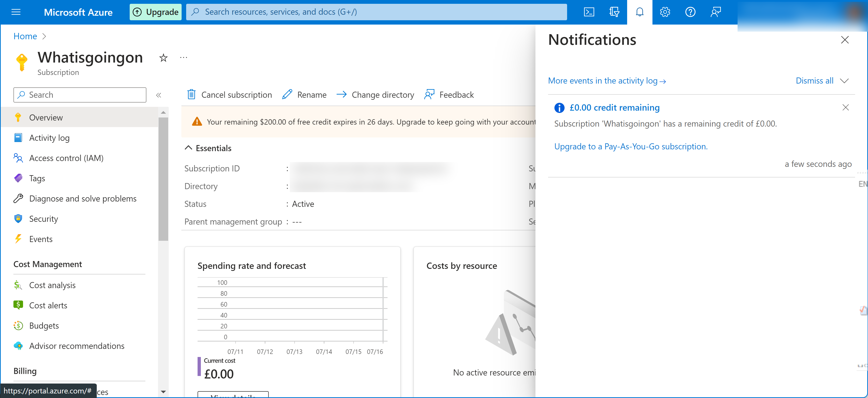
Task: Open Budgets under Cost Management
Action: click(x=44, y=325)
